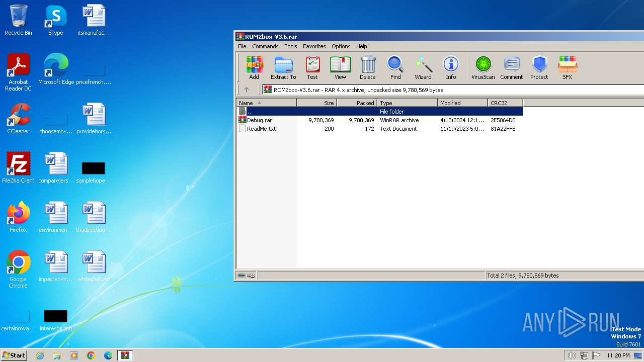The width and height of the screenshot is (644, 362).
Task: Sort by the Packed column header
Action: click(x=357, y=103)
